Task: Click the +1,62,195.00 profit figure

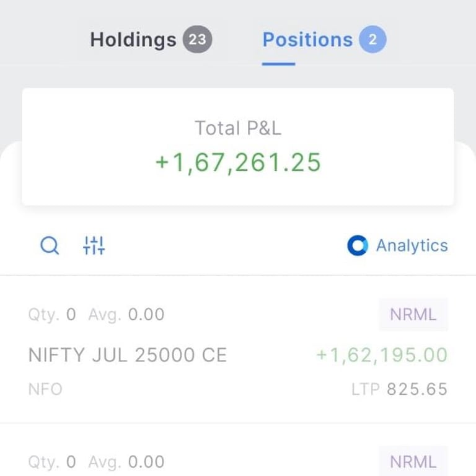Action: click(x=382, y=355)
